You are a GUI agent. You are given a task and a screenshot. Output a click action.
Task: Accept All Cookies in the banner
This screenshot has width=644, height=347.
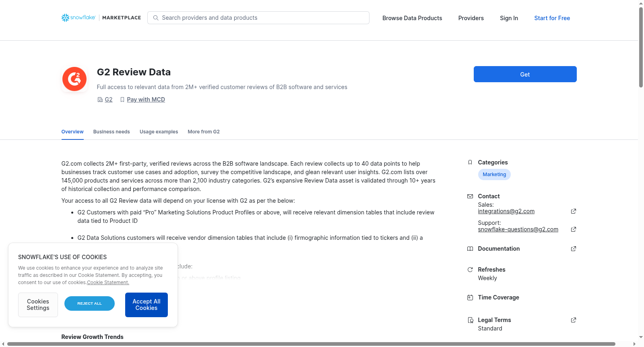point(147,305)
